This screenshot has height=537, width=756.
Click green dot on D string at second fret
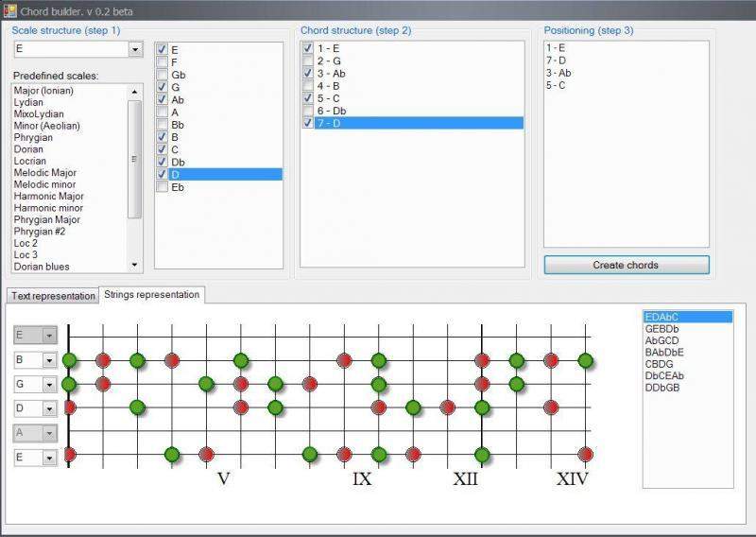pos(137,407)
